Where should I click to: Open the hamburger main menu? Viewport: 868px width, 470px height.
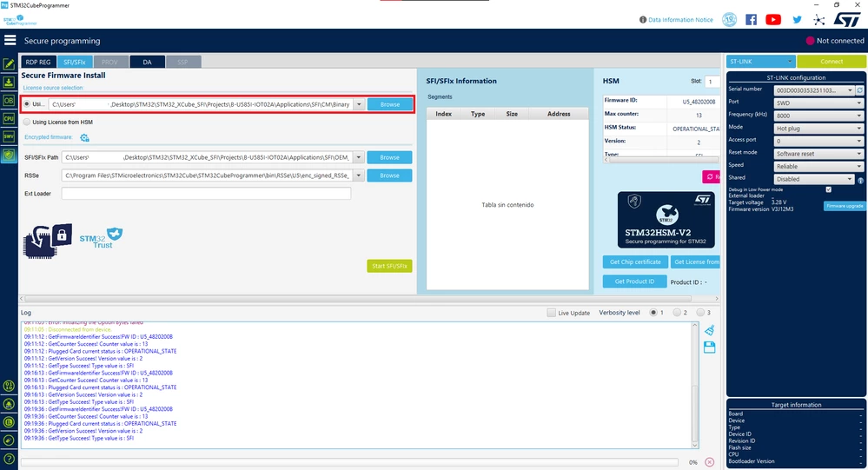10,40
